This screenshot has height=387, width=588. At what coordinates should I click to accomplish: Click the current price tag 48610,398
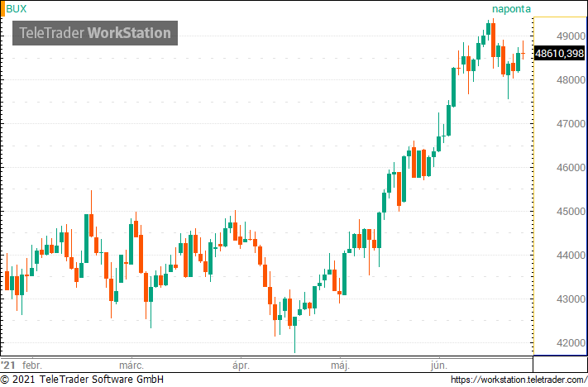(559, 53)
